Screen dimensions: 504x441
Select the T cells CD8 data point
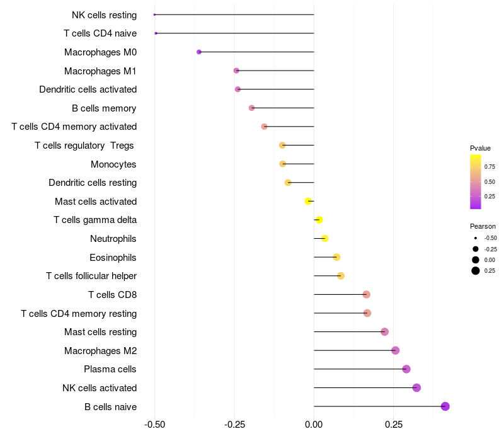click(366, 294)
